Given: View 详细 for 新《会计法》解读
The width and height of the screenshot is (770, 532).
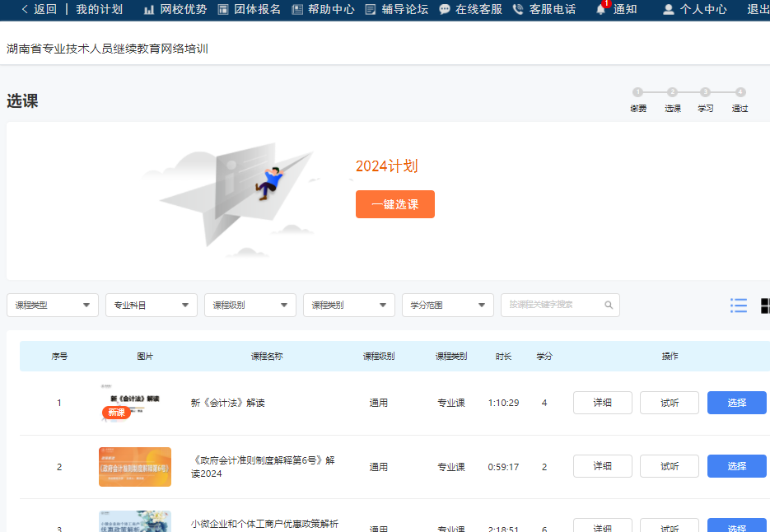Looking at the screenshot, I should click(x=603, y=403).
